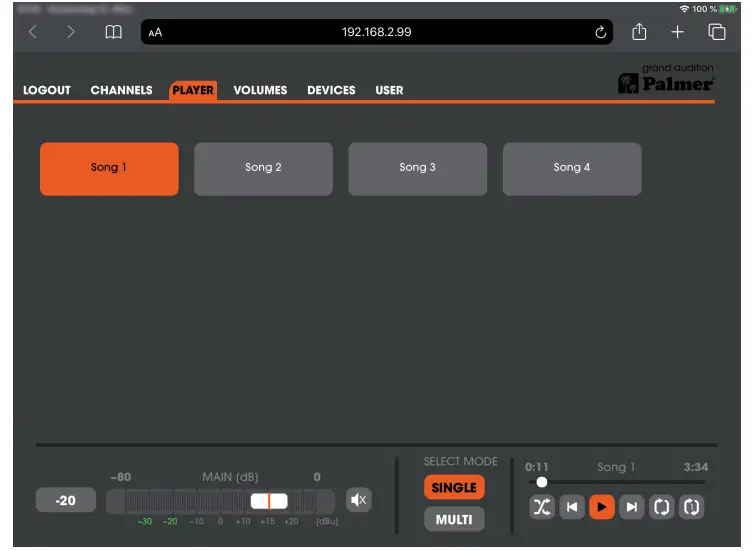This screenshot has height=551, width=753.
Task: Mute the main volume speaker icon
Action: click(x=358, y=500)
